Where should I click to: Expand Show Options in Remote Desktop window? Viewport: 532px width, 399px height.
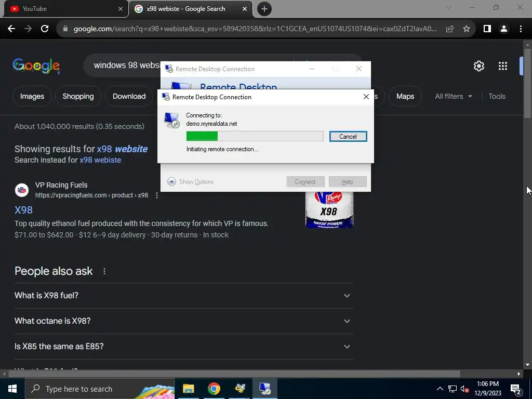[191, 182]
